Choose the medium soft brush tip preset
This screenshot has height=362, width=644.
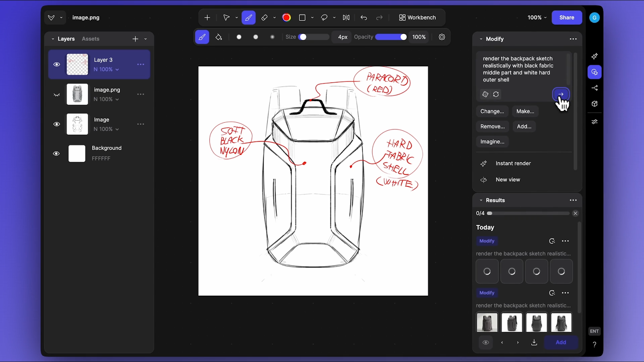(256, 37)
